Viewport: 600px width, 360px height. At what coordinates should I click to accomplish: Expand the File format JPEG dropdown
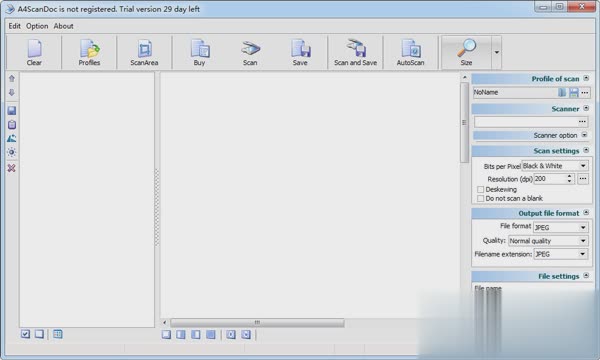561,227
